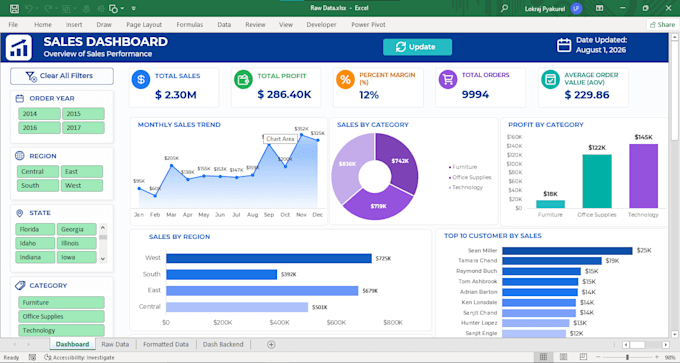Screen dimensions: 680x363
Task: Select Furniture category slicer
Action: [x=61, y=302]
